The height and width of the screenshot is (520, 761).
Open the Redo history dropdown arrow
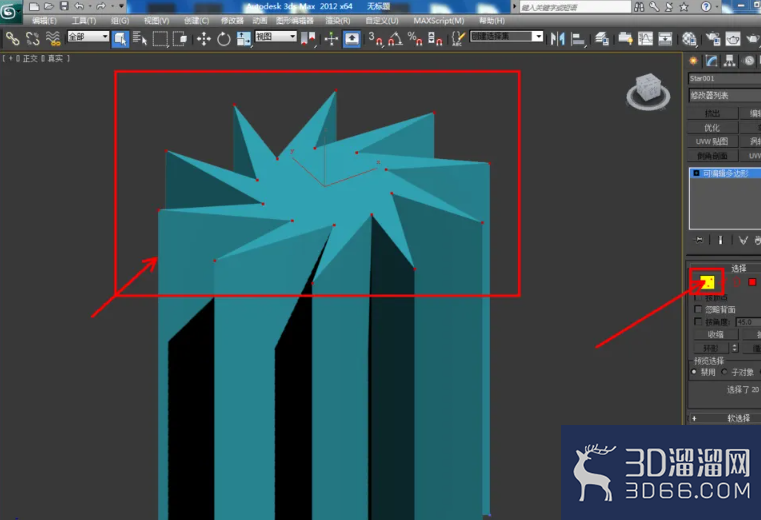point(112,6)
